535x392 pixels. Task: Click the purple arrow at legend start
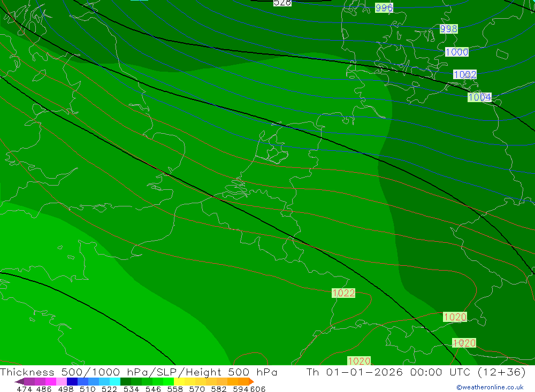[19, 381]
